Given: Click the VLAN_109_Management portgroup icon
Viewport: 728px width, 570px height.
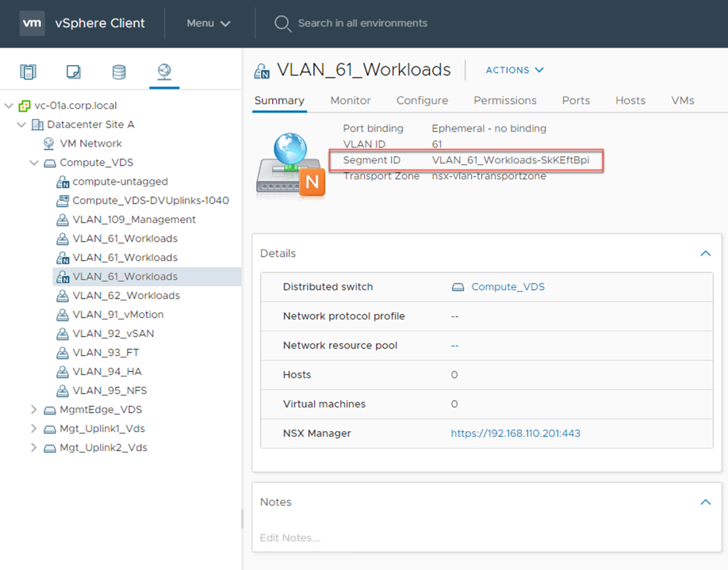Looking at the screenshot, I should pyautogui.click(x=62, y=220).
